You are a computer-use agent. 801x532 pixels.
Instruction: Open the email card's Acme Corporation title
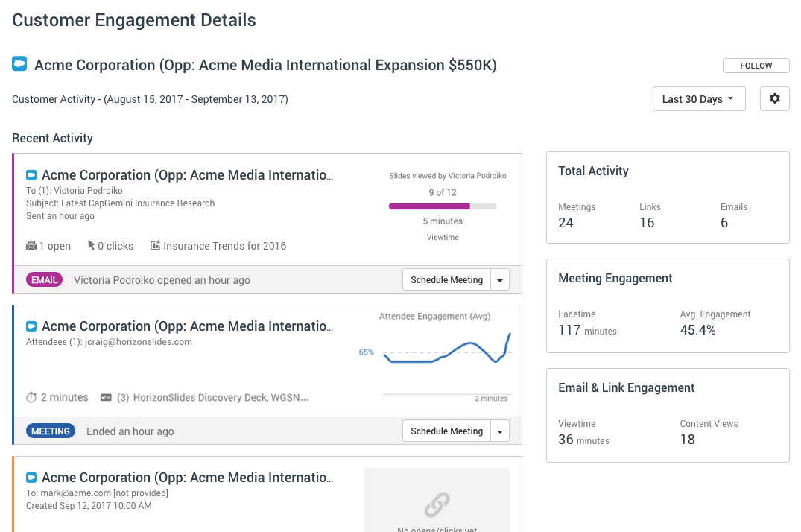click(x=188, y=175)
